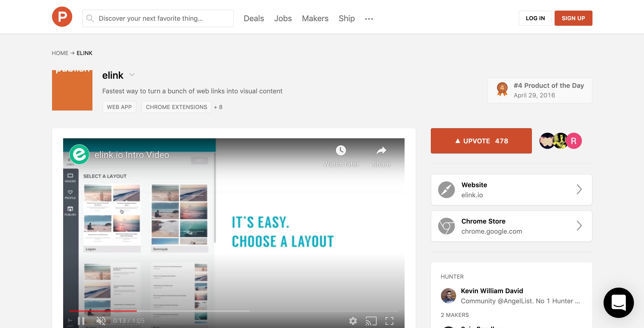Open the Ship menu item

click(347, 18)
